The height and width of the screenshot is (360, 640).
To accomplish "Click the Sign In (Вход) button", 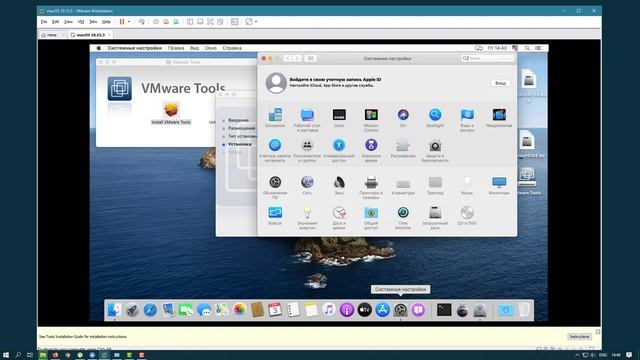I will (500, 83).
